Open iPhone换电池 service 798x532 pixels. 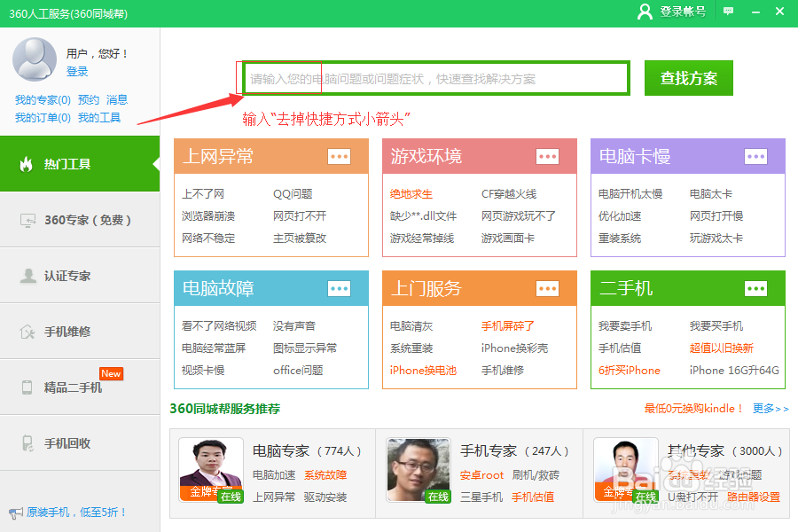pyautogui.click(x=424, y=370)
